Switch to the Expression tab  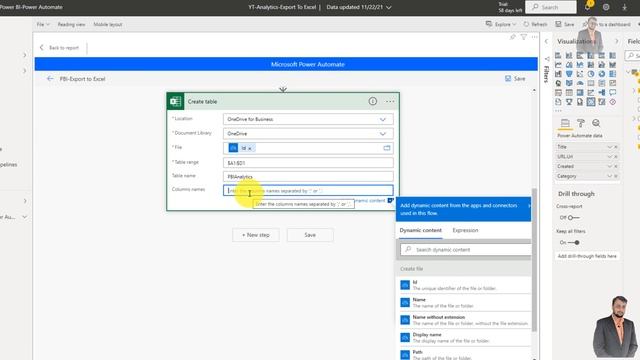point(465,230)
